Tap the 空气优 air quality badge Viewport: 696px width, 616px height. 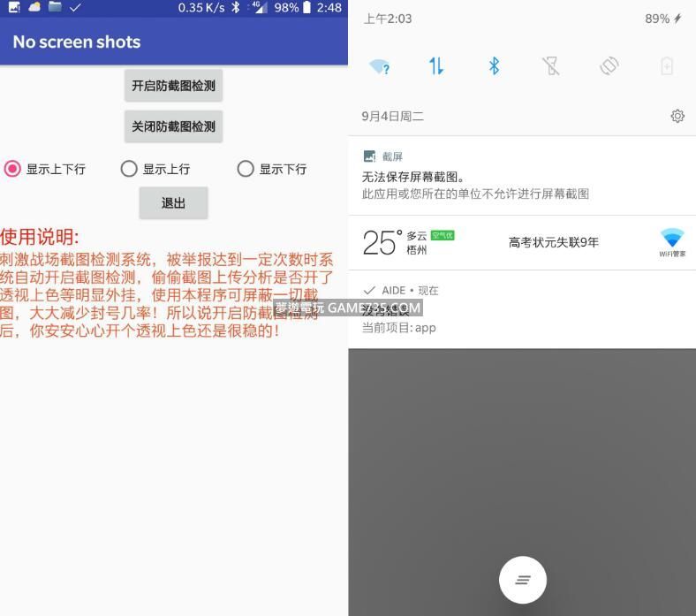(443, 235)
